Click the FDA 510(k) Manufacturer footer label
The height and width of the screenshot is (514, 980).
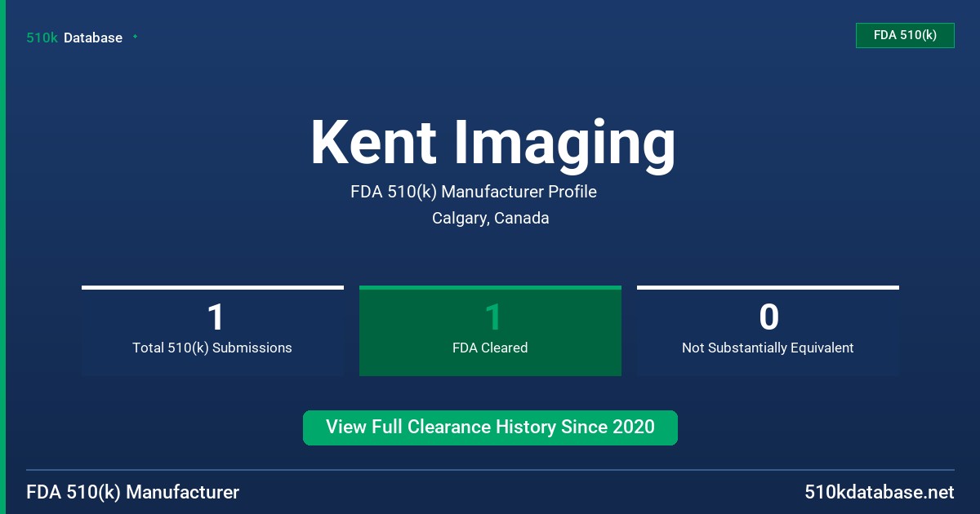[133, 492]
